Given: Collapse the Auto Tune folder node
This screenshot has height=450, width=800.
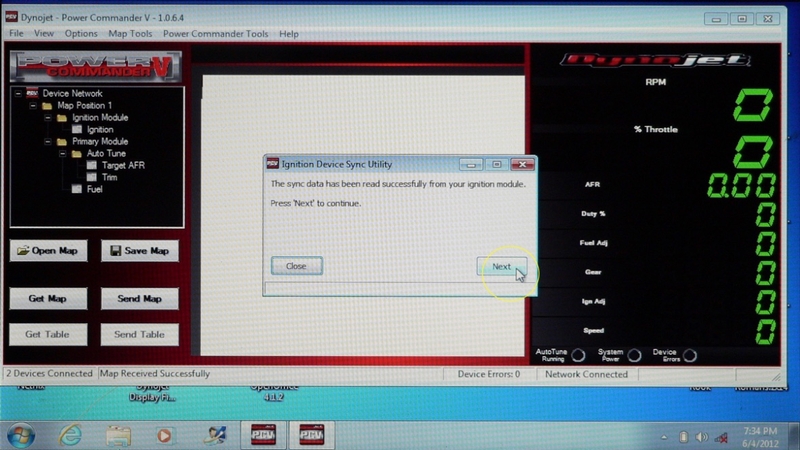Looking at the screenshot, I should click(61, 154).
